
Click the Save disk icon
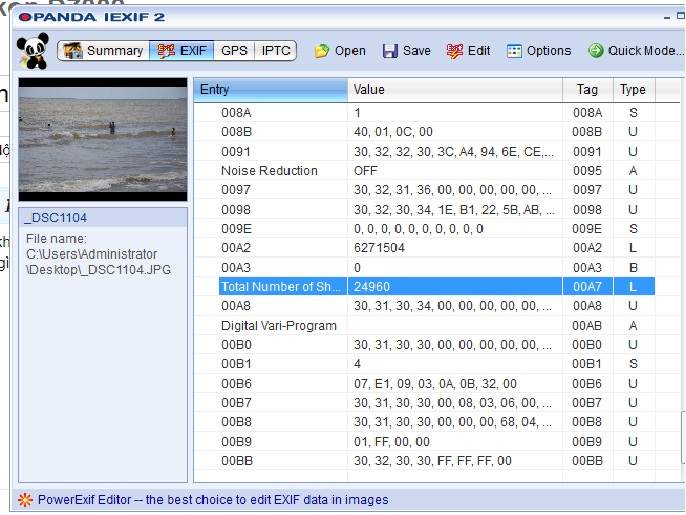coord(390,51)
